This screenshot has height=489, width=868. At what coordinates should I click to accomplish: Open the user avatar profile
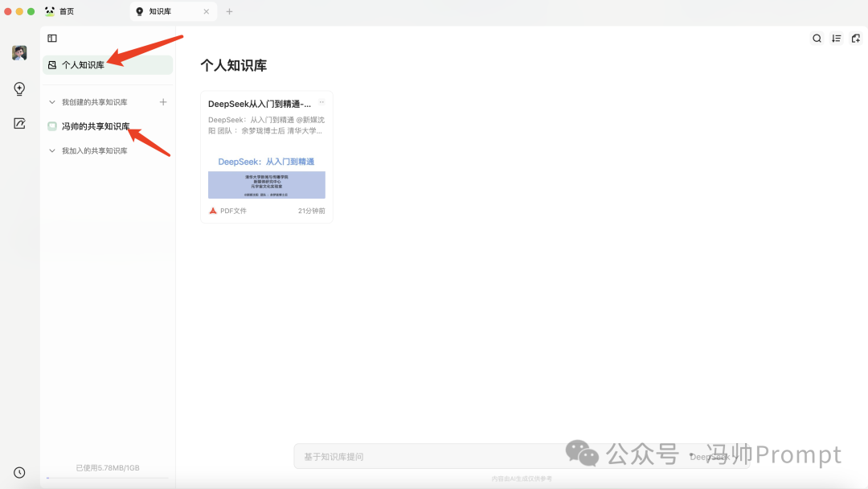point(19,52)
